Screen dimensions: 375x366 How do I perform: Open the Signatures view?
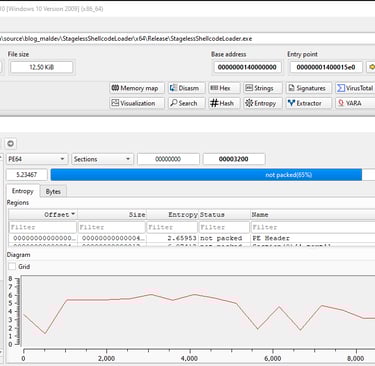click(309, 88)
